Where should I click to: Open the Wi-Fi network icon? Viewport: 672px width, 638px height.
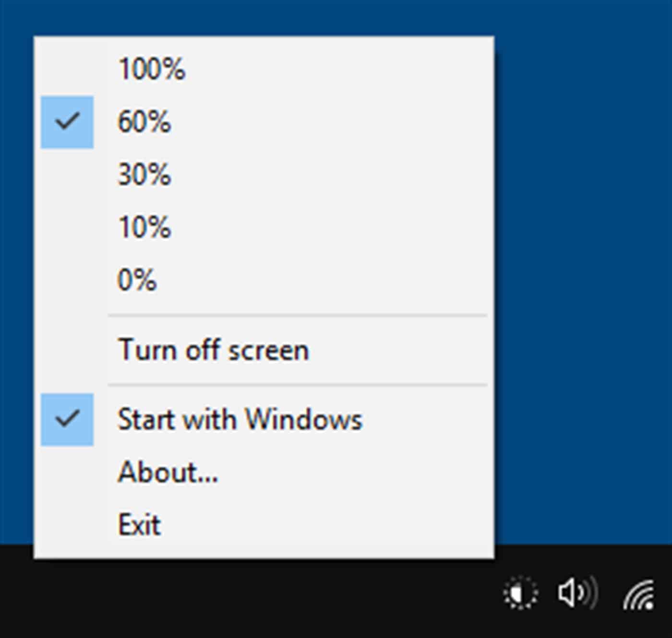pos(639,595)
